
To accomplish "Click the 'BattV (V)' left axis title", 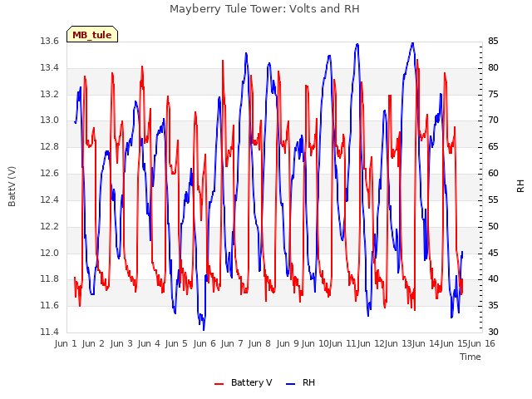I will [12, 186].
